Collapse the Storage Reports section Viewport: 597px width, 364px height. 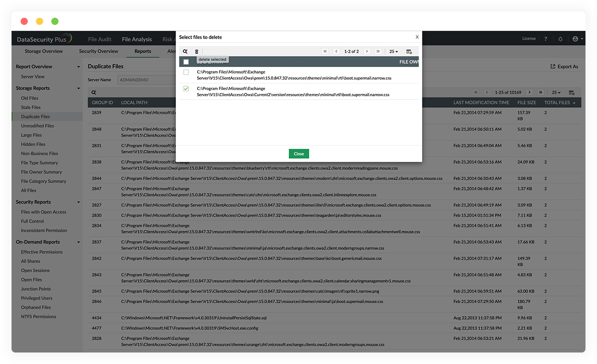[79, 88]
